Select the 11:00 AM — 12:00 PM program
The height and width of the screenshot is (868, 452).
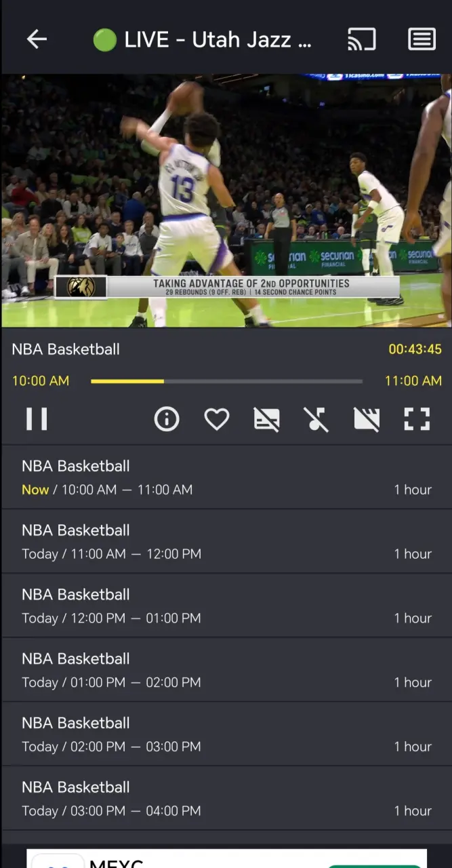pos(226,542)
